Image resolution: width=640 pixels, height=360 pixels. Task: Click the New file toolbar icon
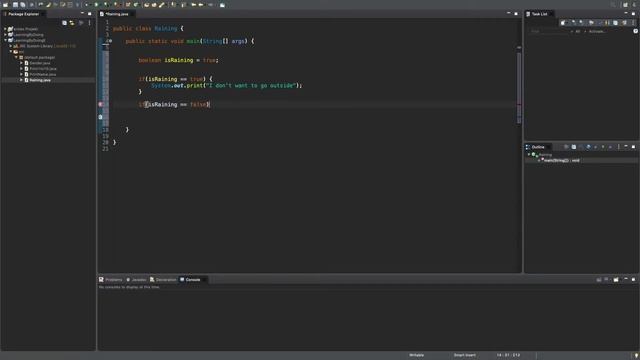[x=5, y=5]
